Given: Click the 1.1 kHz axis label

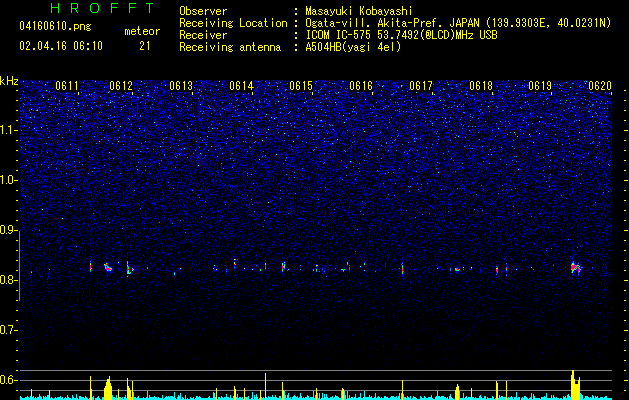Looking at the screenshot, I should [8, 130].
